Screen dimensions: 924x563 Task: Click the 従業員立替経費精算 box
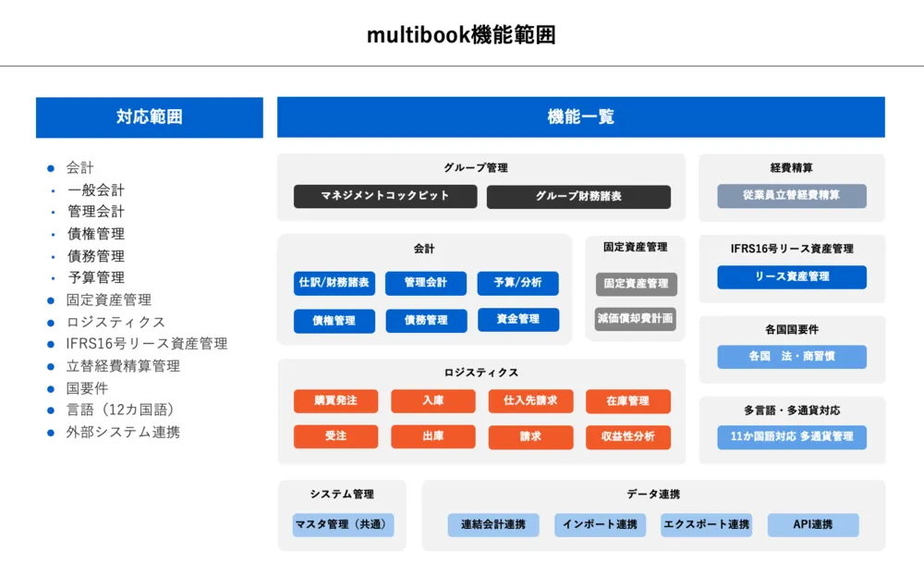click(792, 195)
